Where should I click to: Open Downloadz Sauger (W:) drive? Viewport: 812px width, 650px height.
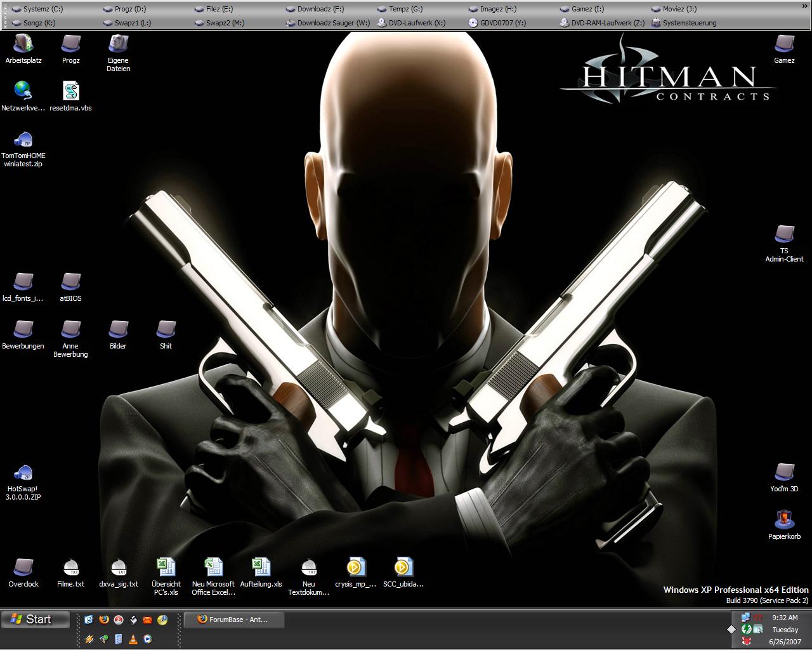[328, 23]
